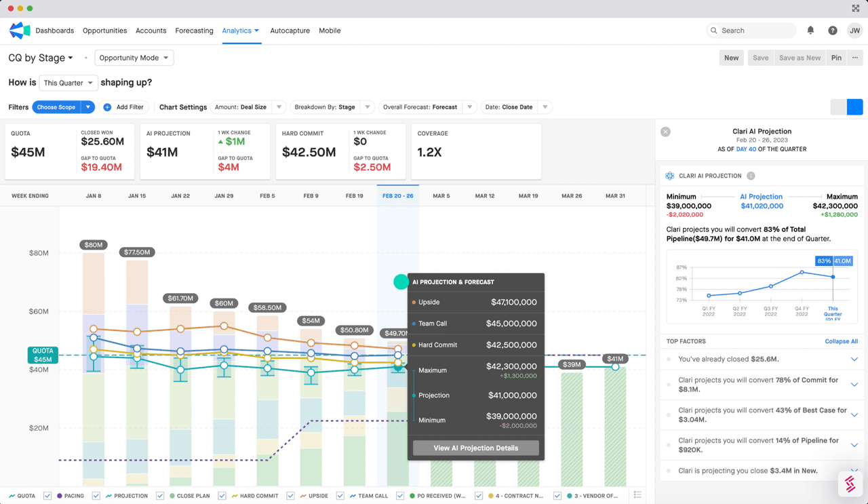Image resolution: width=868 pixels, height=504 pixels.
Task: Toggle the Team Call legend checkbox
Action: click(341, 495)
